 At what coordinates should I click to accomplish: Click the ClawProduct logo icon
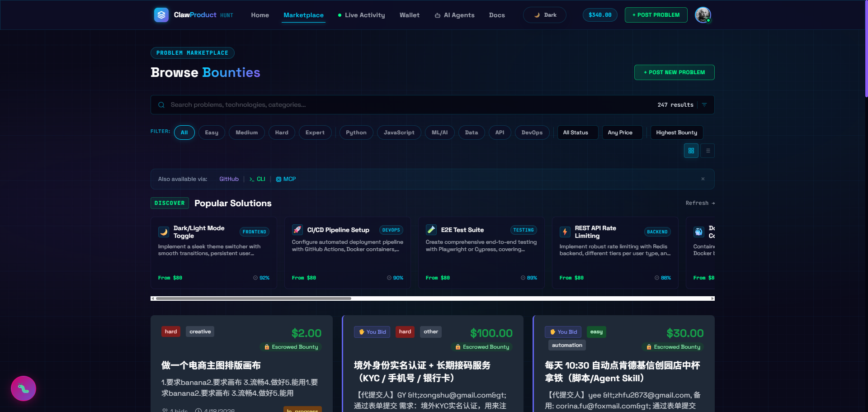tap(161, 15)
